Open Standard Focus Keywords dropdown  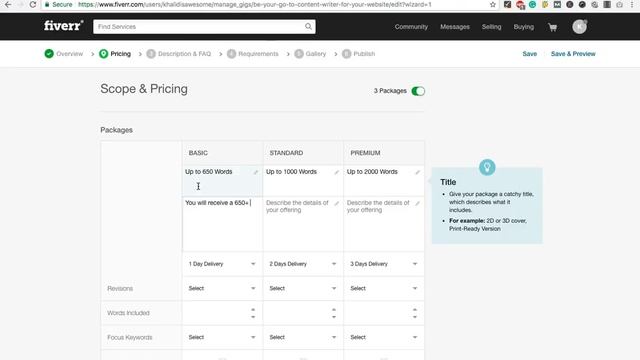pyautogui.click(x=303, y=337)
